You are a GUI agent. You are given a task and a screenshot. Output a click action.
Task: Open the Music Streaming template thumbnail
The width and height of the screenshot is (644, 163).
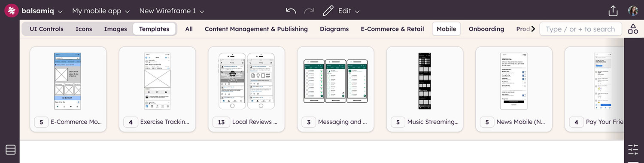tap(425, 81)
